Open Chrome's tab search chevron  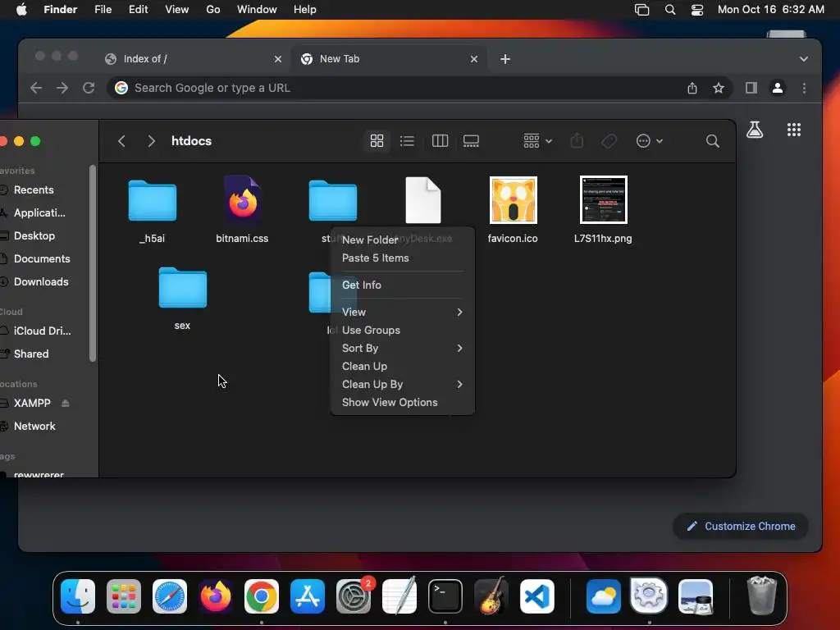[804, 59]
